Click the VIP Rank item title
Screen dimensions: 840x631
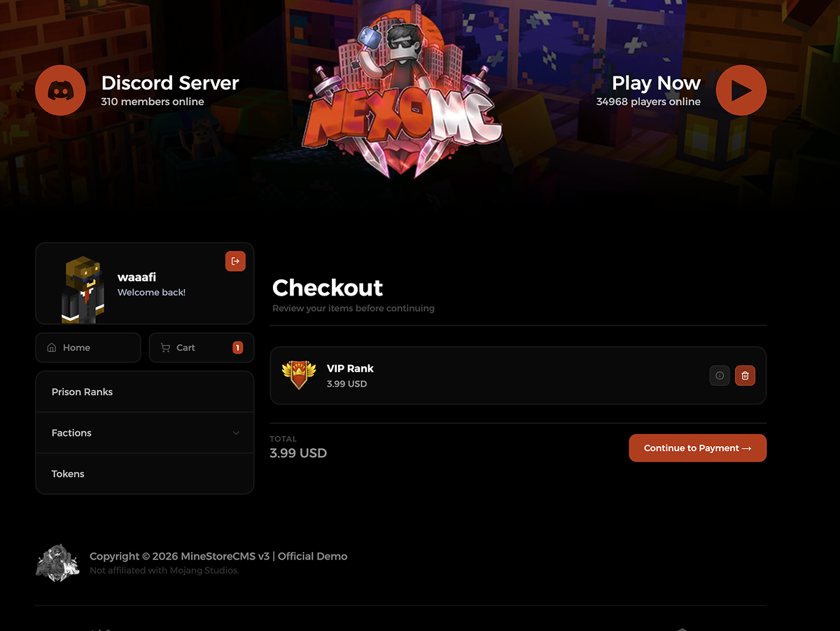tap(350, 368)
